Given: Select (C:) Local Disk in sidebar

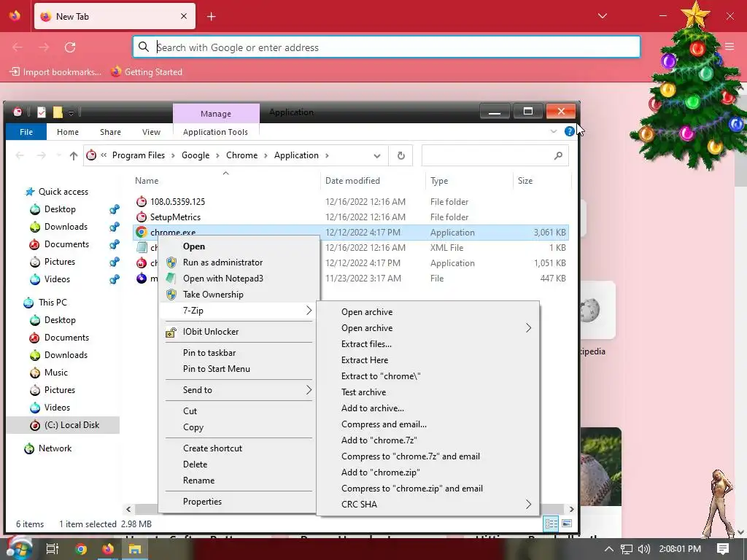Looking at the screenshot, I should point(71,425).
